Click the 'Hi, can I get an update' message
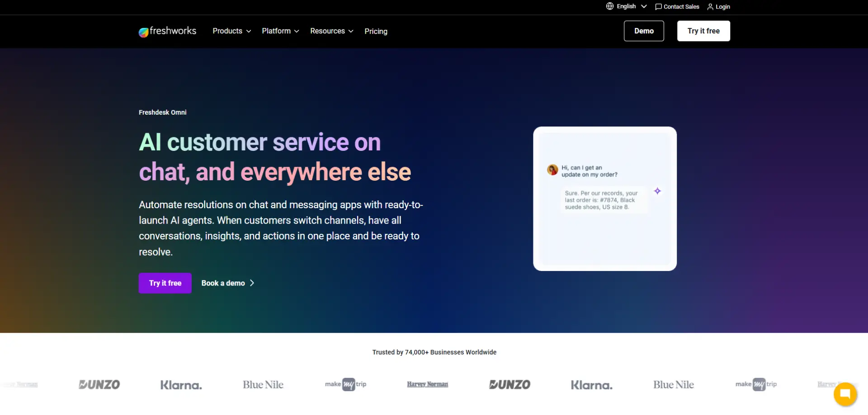Viewport: 868px width, 415px height. click(x=589, y=171)
